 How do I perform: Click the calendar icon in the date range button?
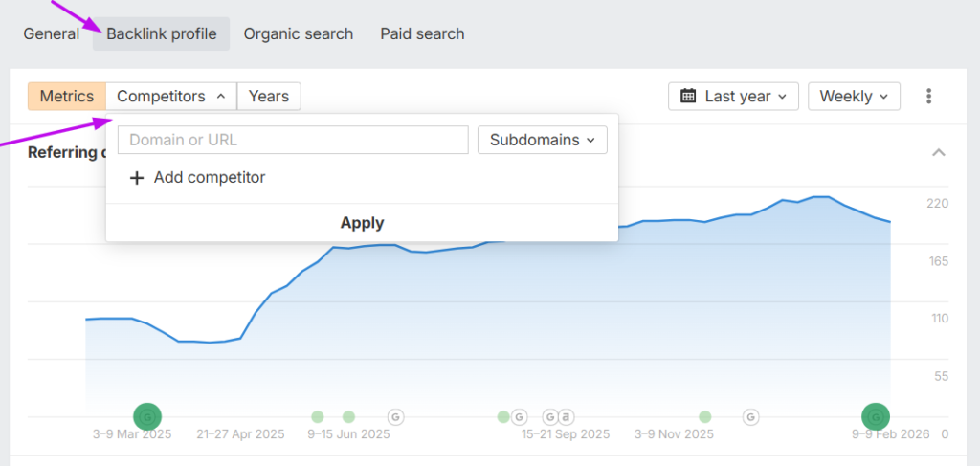(x=688, y=97)
